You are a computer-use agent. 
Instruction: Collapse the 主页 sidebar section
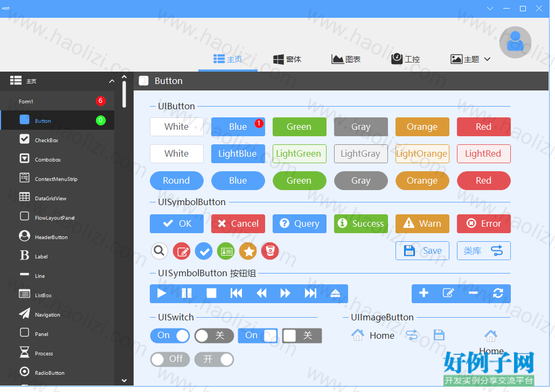(x=112, y=81)
